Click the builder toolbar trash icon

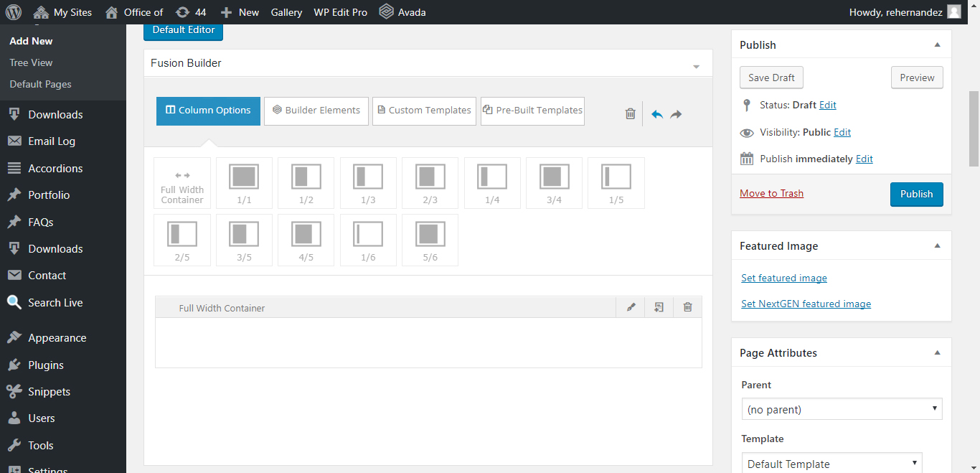pyautogui.click(x=631, y=113)
